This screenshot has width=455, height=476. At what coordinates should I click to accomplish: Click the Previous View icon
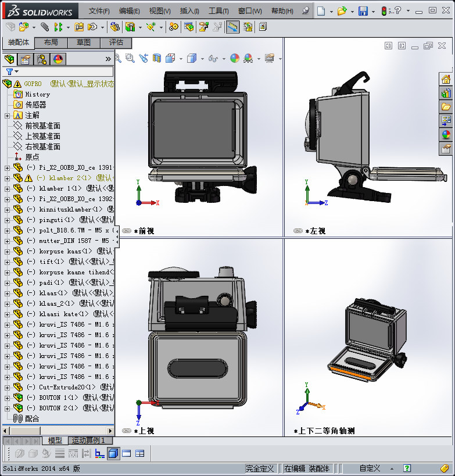(144, 58)
